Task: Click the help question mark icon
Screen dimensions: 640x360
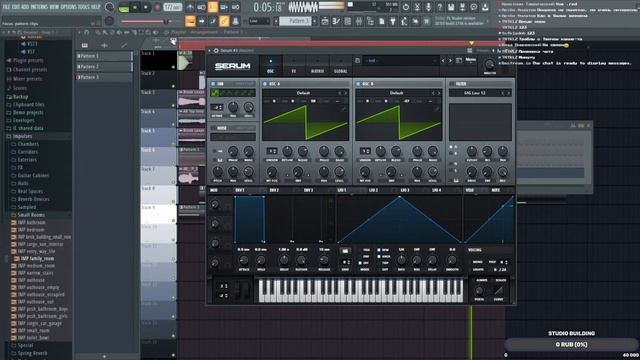Action: point(440,7)
